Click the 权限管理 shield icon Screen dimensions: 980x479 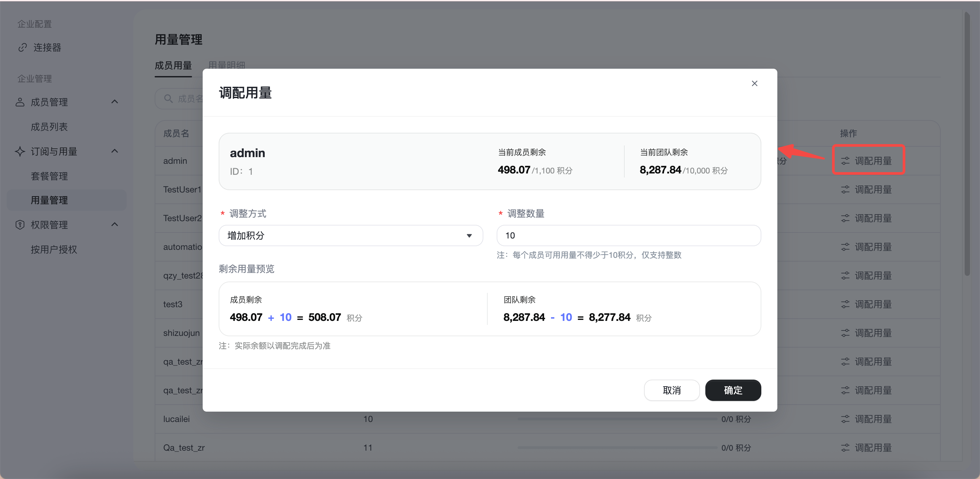coord(20,224)
